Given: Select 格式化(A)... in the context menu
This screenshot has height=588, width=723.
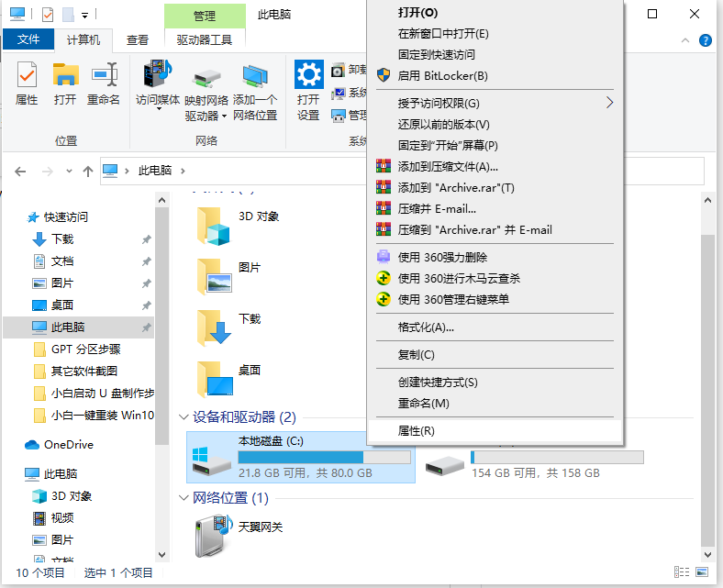Looking at the screenshot, I should [x=426, y=327].
